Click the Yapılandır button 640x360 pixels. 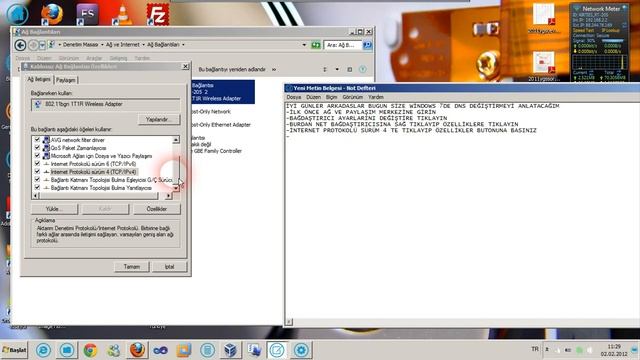[x=159, y=120]
